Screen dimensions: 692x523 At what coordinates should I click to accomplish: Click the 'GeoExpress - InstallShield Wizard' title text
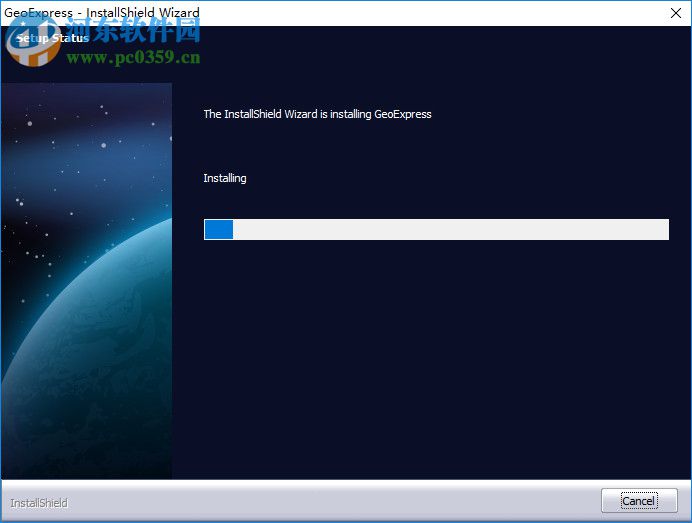point(102,12)
